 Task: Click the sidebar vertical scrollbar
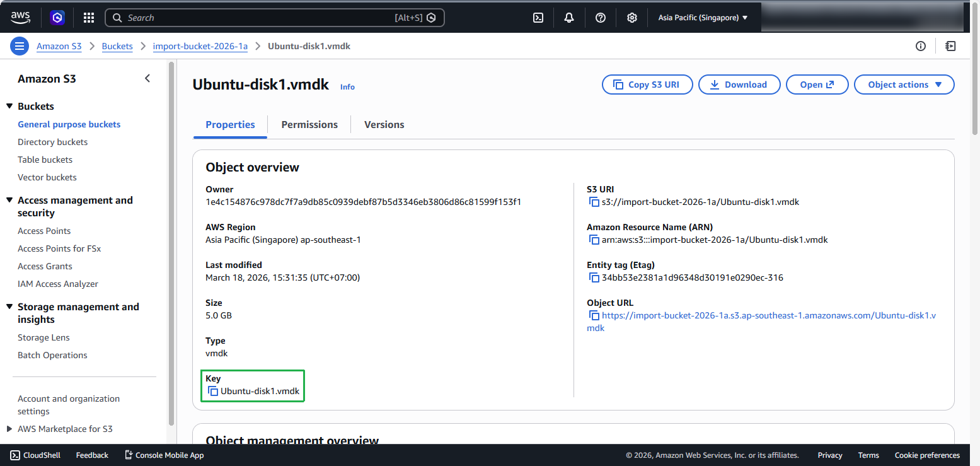[171, 244]
